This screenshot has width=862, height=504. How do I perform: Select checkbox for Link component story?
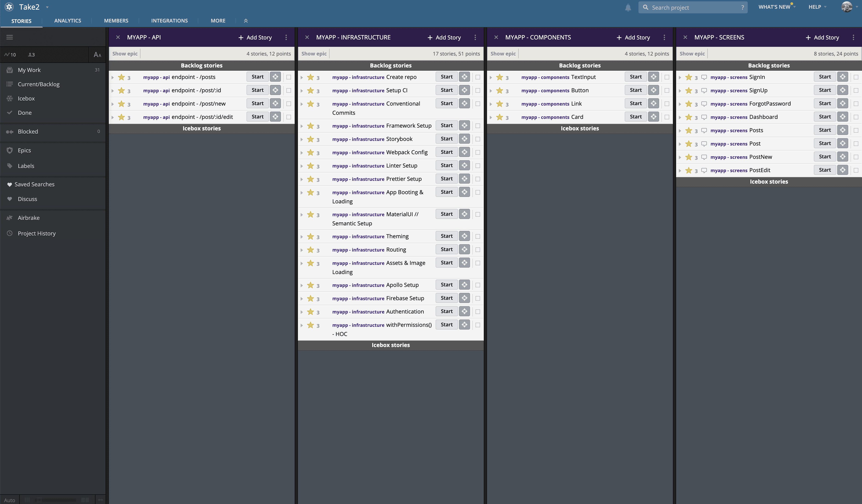(x=667, y=104)
